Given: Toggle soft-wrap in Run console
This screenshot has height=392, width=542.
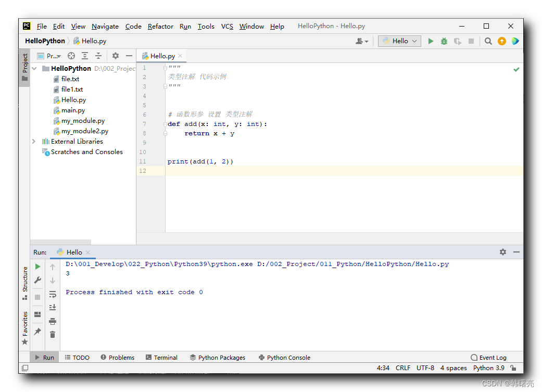Looking at the screenshot, I should point(53,294).
